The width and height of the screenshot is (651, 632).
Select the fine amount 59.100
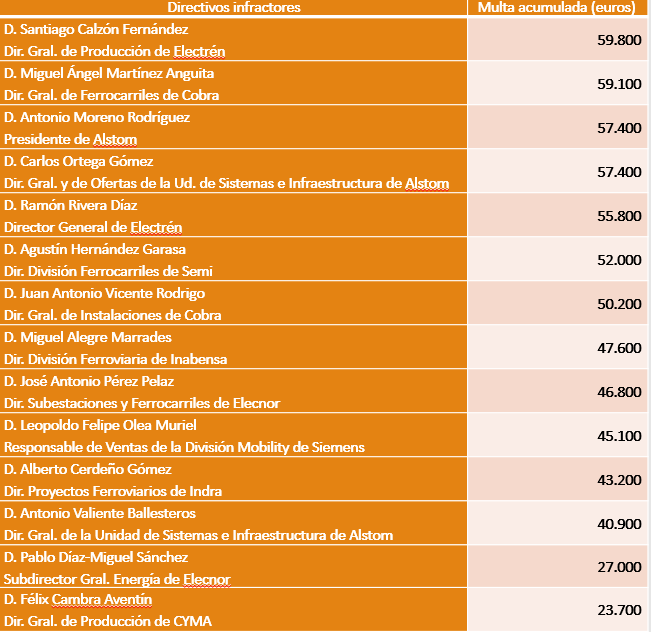619,84
